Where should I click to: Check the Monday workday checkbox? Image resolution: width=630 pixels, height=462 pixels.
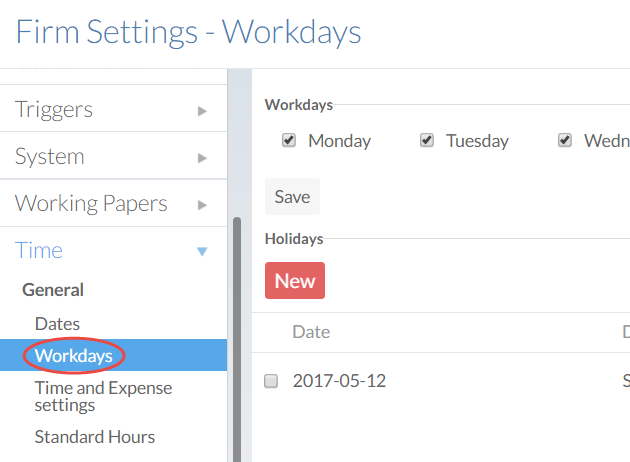pos(289,141)
